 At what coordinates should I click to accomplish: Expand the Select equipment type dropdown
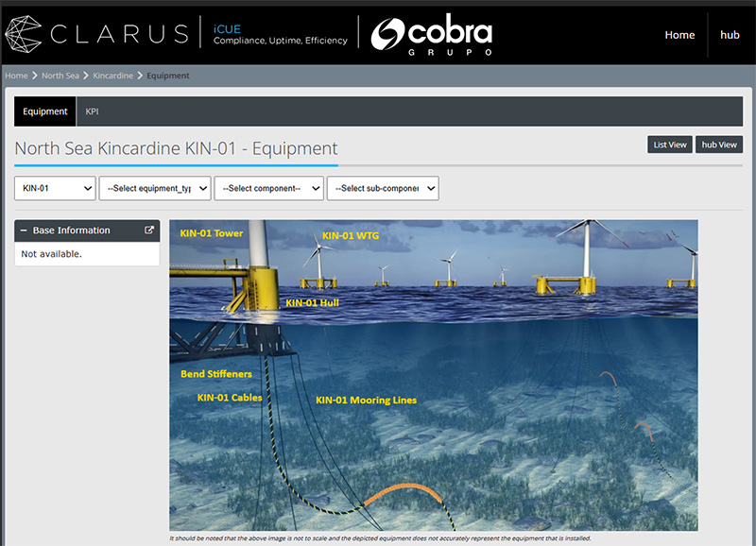(x=155, y=188)
